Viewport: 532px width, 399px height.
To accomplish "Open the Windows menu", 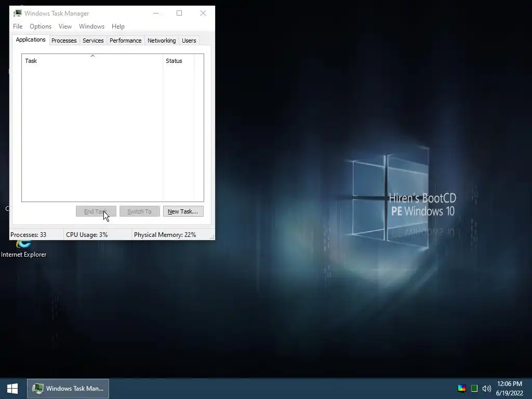I will [x=91, y=26].
